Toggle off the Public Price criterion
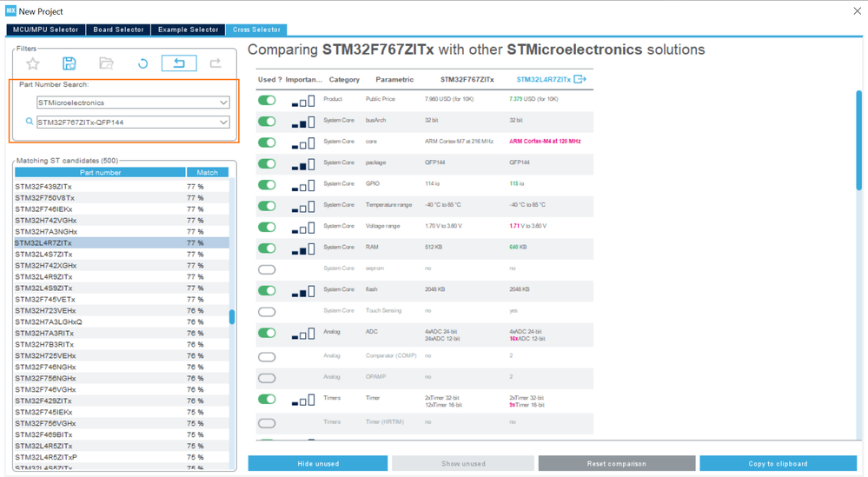 (267, 100)
